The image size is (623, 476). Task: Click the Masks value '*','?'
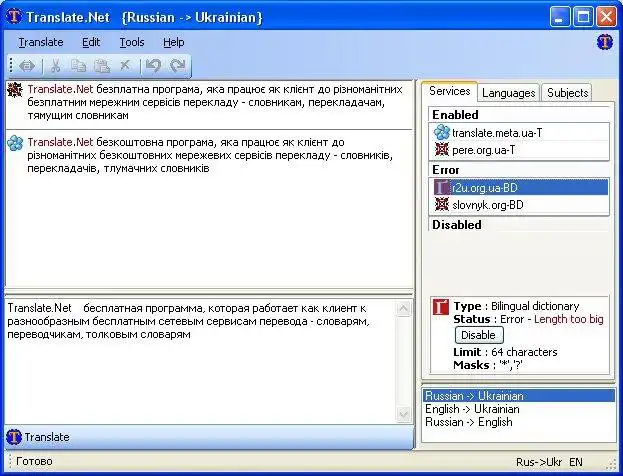tap(511, 365)
